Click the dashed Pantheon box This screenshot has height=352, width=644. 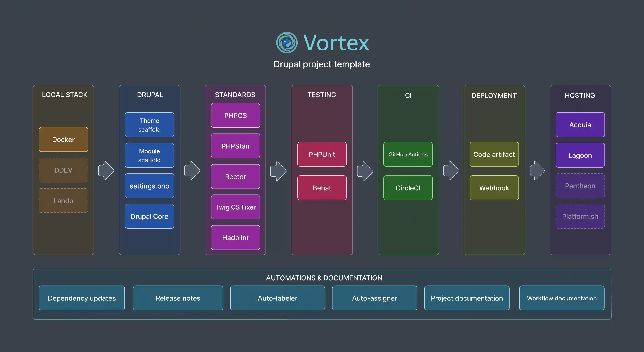(580, 186)
